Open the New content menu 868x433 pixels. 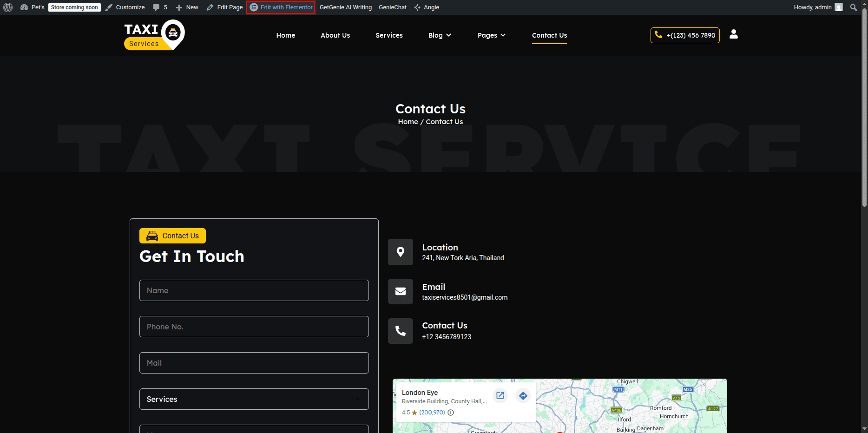(187, 7)
